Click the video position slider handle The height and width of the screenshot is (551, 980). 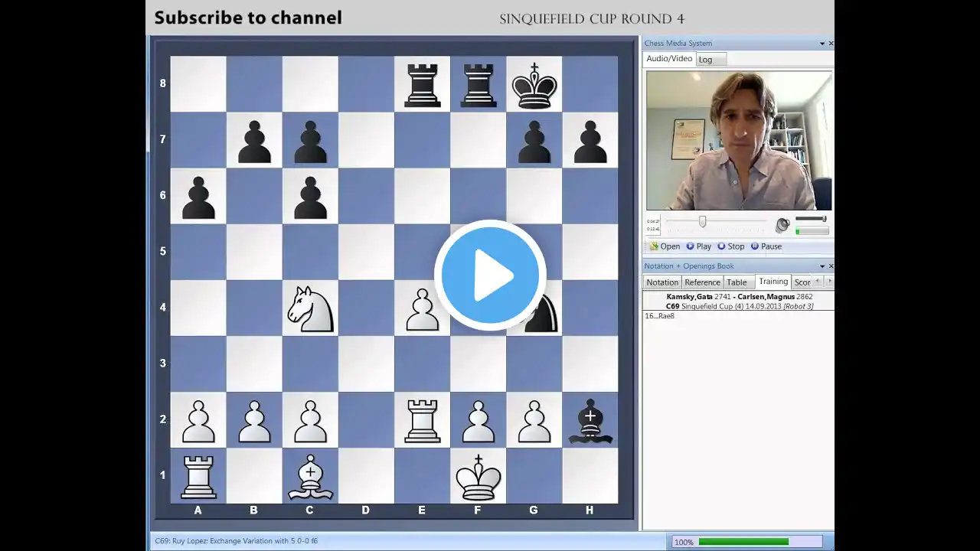pyautogui.click(x=702, y=221)
